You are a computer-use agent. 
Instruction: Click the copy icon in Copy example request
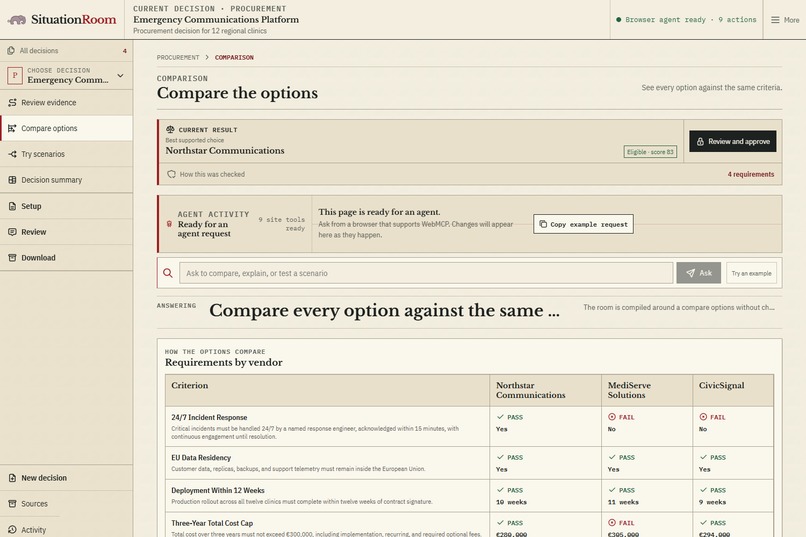click(x=543, y=224)
